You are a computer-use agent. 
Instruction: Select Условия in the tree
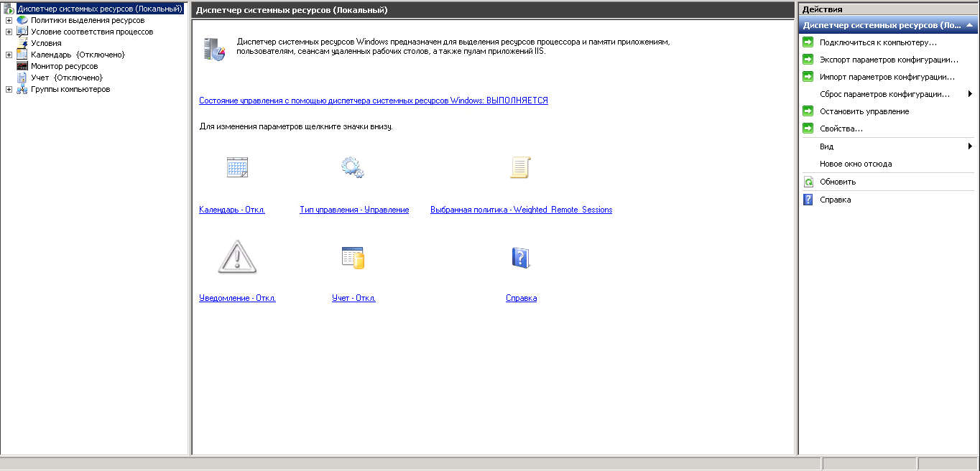click(x=46, y=43)
